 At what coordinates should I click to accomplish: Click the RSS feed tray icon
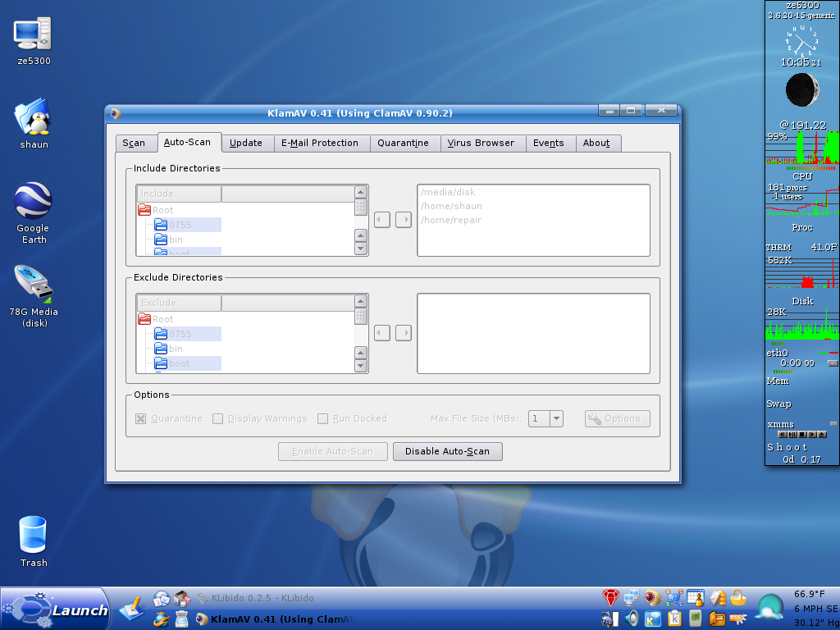coord(738,619)
